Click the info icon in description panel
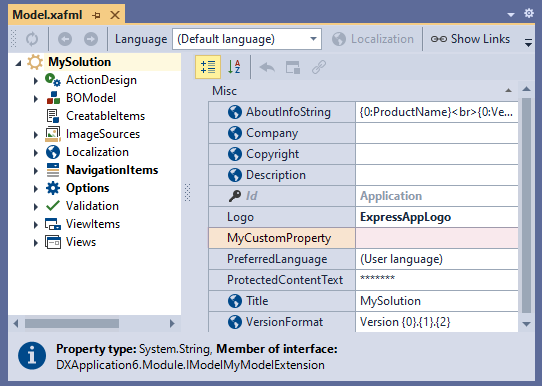This screenshot has width=542, height=386. click(x=32, y=356)
